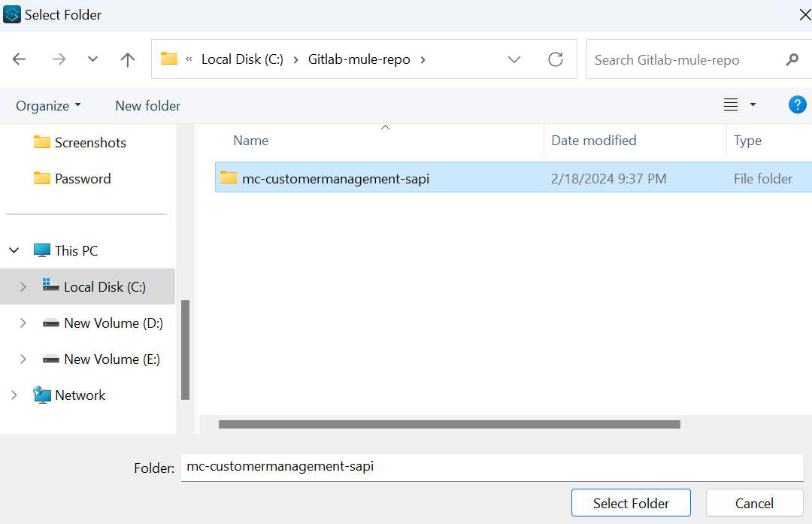Collapse the This PC tree node

tap(14, 251)
